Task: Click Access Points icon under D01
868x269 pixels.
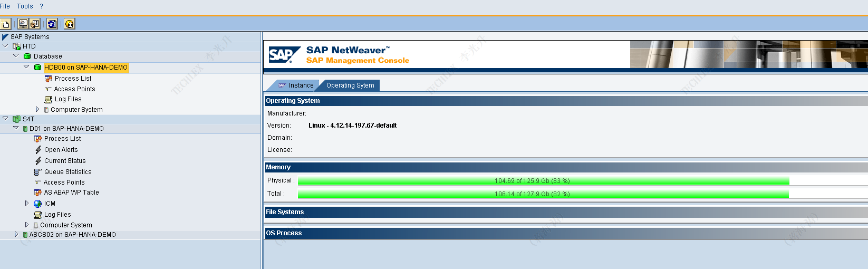Action: pos(37,182)
